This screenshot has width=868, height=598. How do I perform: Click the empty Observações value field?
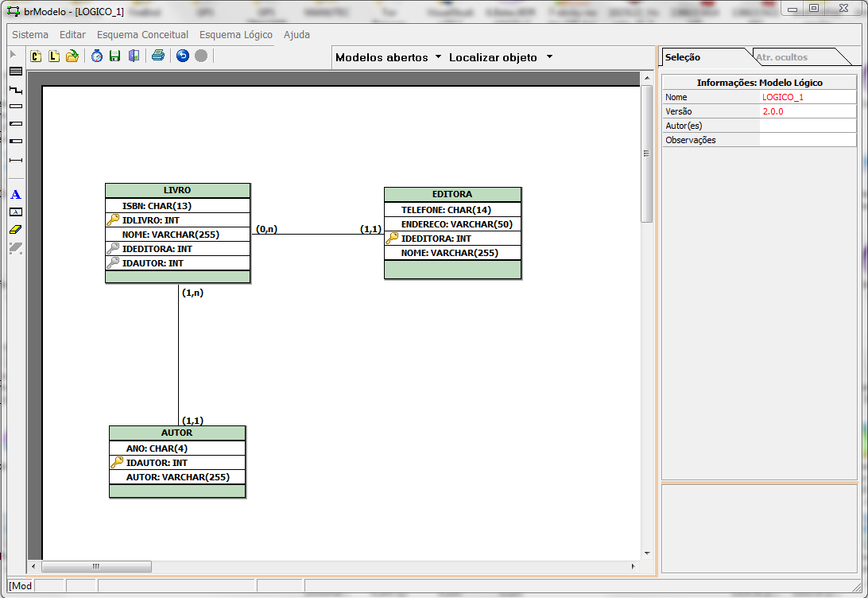coord(808,140)
